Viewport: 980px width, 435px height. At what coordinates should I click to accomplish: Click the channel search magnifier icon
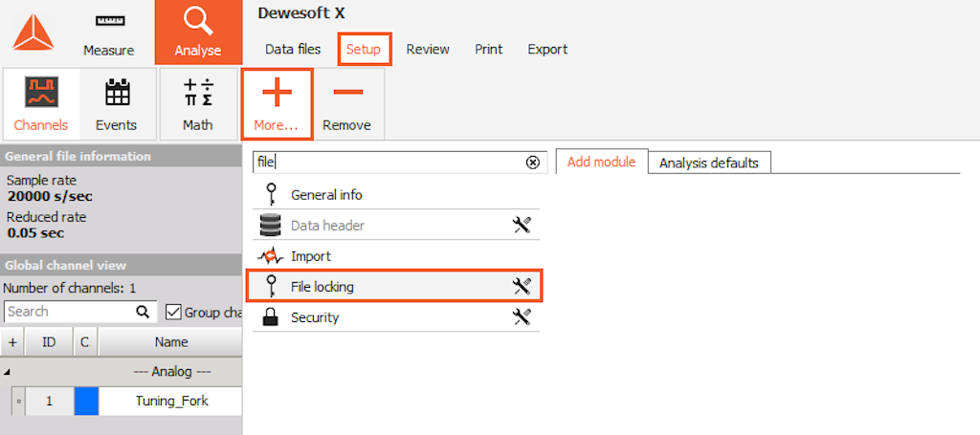coord(143,312)
